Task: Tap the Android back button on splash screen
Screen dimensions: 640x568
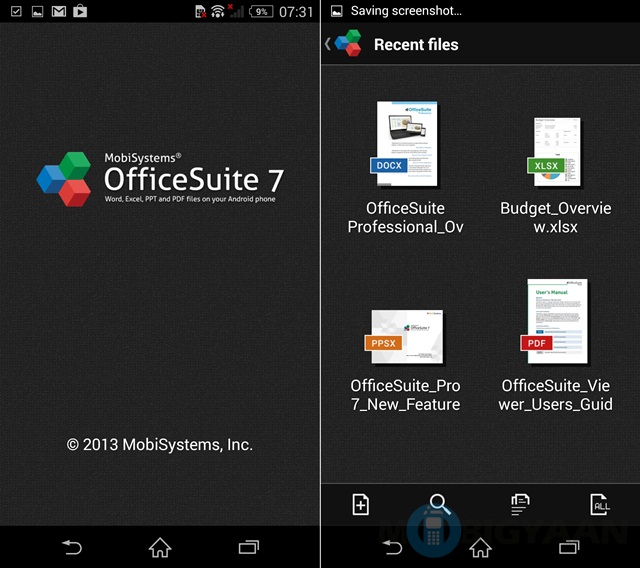Action: click(72, 547)
